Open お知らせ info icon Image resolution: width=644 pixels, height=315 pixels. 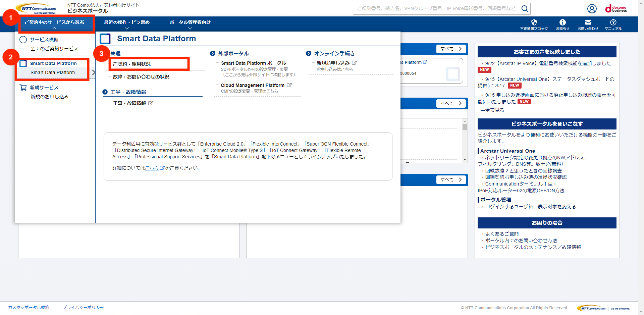click(x=562, y=22)
